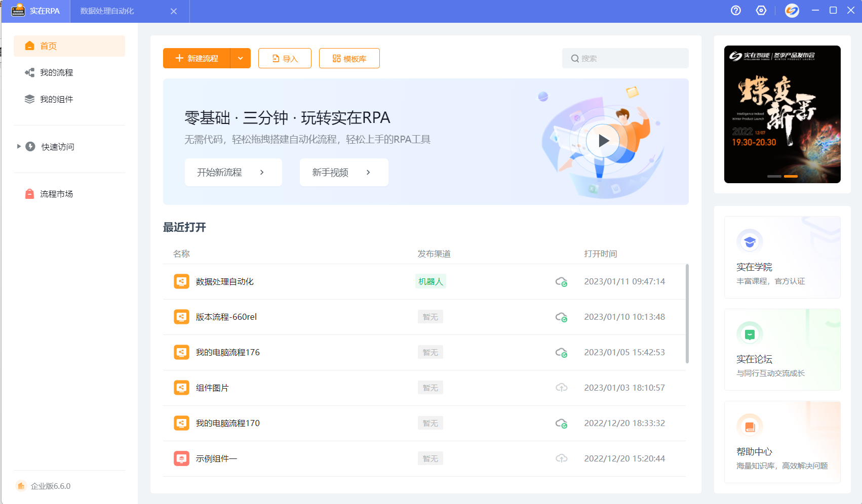Click the user avatar icon in title bar

(x=792, y=11)
